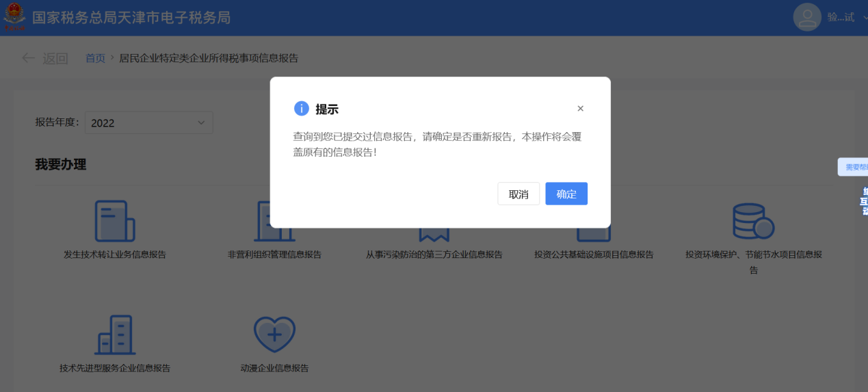Close the 提示 dialog with X
Viewport: 868px width, 392px height.
(x=580, y=108)
